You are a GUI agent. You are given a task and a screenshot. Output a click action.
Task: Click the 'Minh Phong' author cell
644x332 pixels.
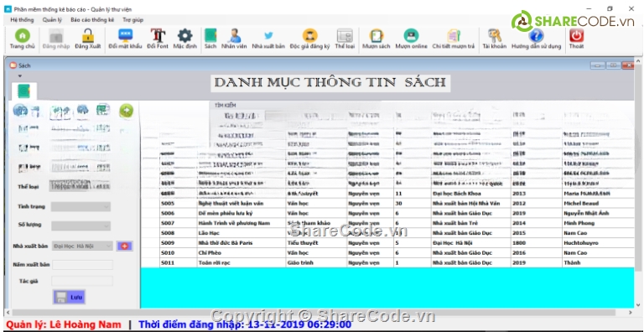click(x=598, y=223)
